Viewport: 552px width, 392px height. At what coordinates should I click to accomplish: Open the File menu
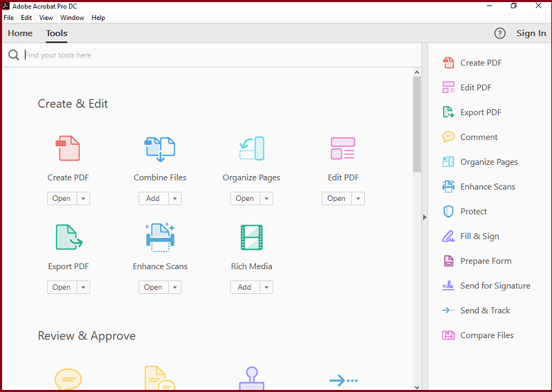pos(9,18)
